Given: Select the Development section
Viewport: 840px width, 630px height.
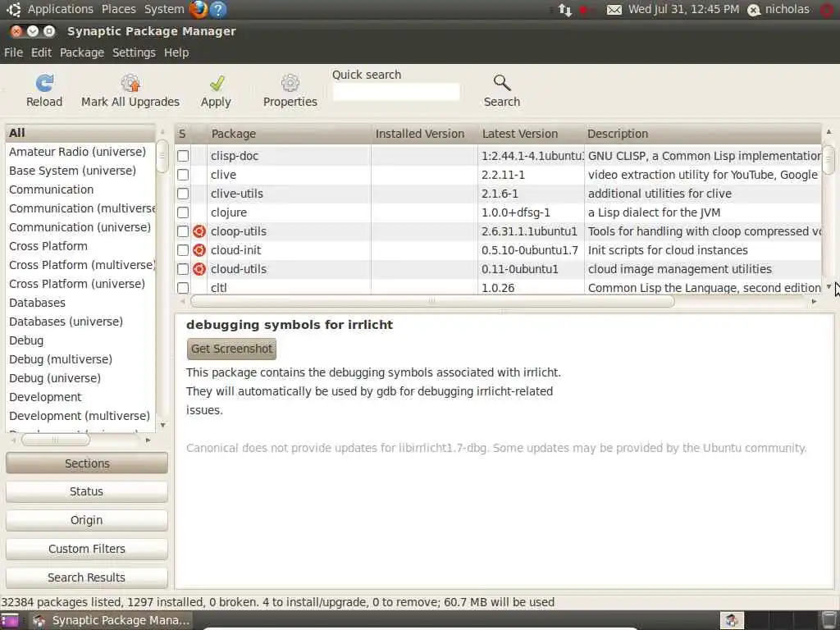Looking at the screenshot, I should tap(80, 397).
